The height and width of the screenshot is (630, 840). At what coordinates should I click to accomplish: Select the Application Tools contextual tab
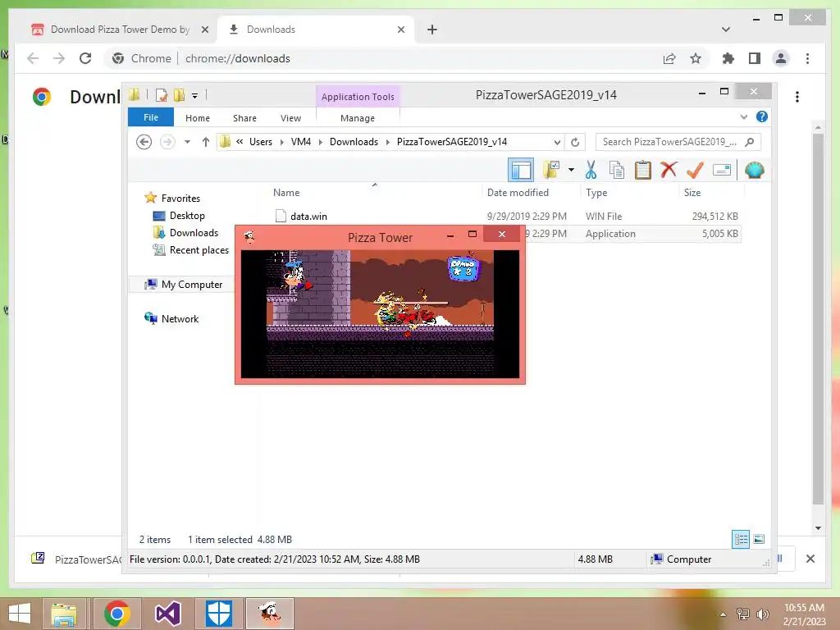point(358,97)
